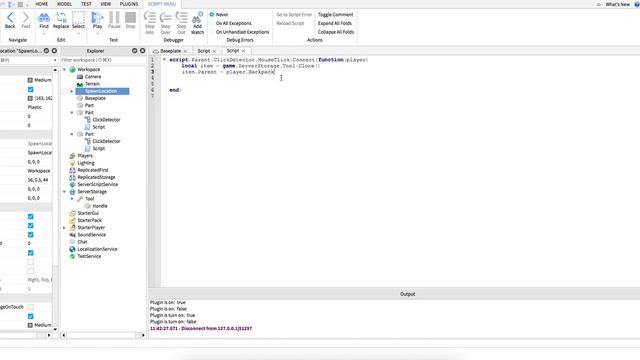The height and width of the screenshot is (360, 640).
Task: Collapse the Workspace tree node
Action: point(64,70)
